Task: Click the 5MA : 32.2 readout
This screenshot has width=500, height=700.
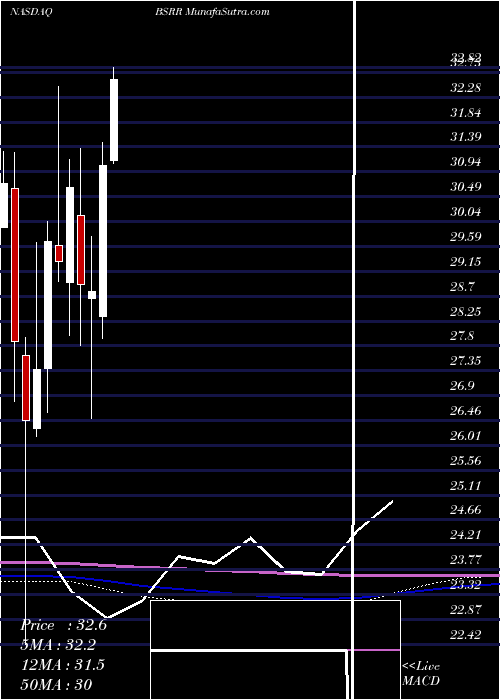Action: click(58, 645)
